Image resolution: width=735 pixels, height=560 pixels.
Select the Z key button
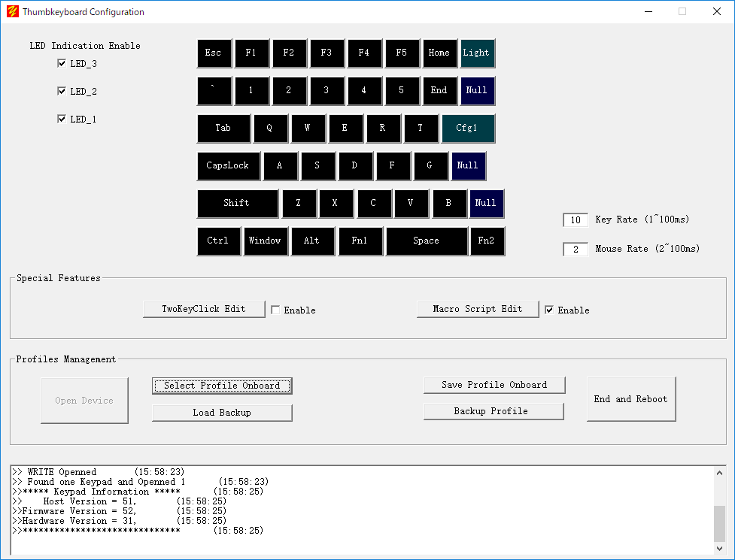point(299,204)
